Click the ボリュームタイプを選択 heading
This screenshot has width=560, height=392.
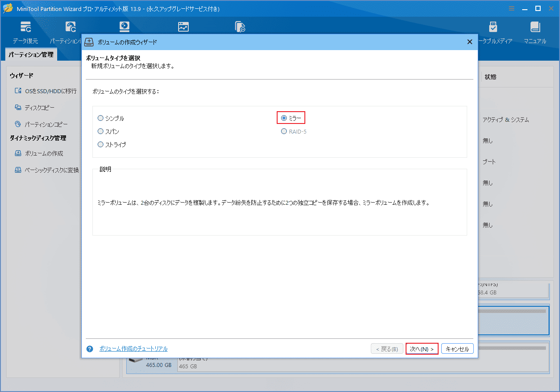[x=113, y=58]
